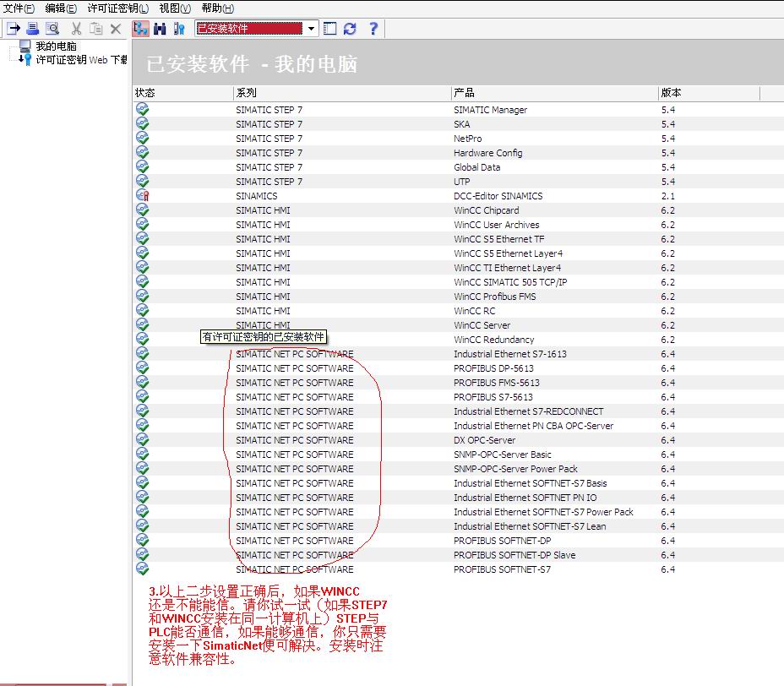Screen dimensions: 784x686
Task: Select the SKA product entry
Action: click(461, 124)
